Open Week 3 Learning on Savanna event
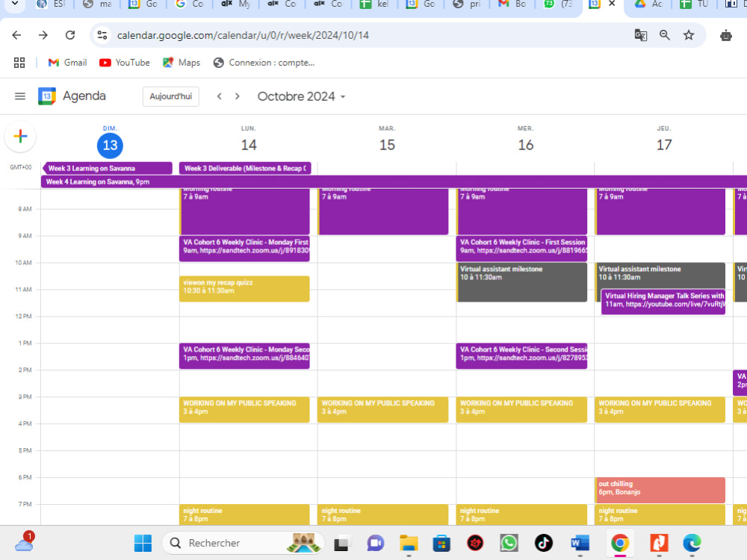747x560 pixels. click(x=107, y=169)
